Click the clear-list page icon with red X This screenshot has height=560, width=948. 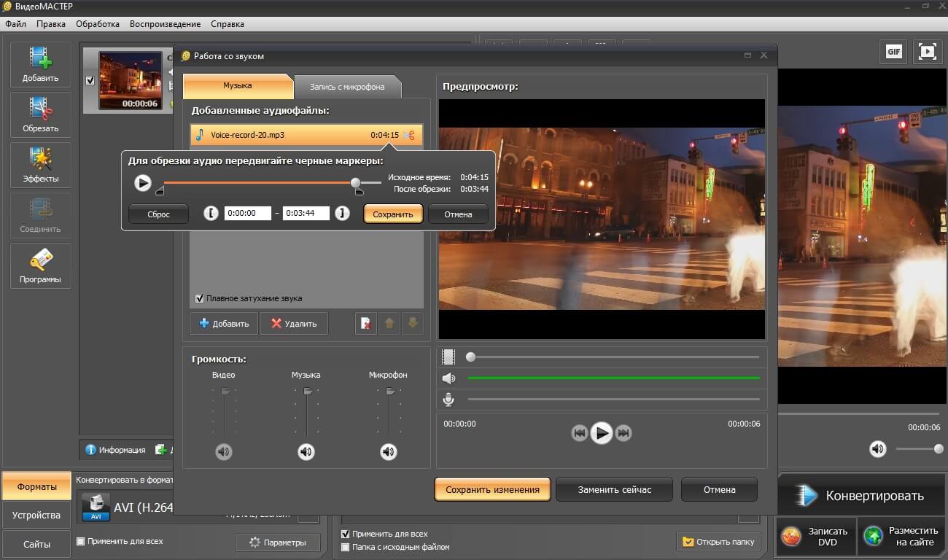pyautogui.click(x=365, y=323)
